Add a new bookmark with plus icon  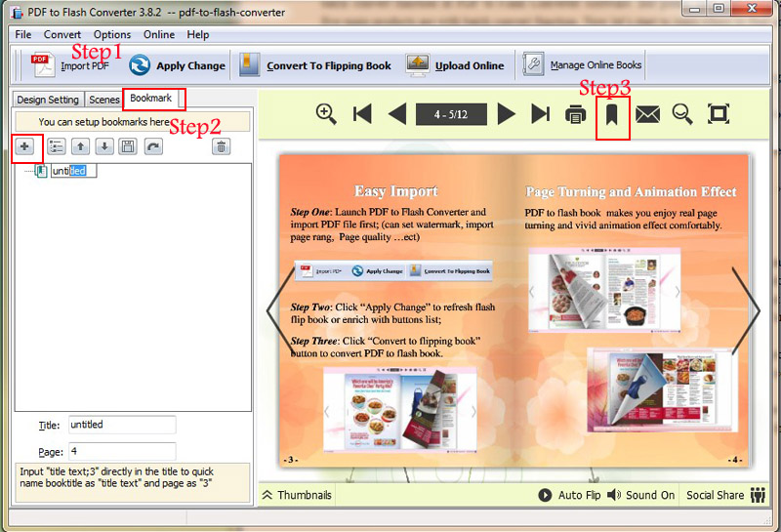click(x=24, y=146)
